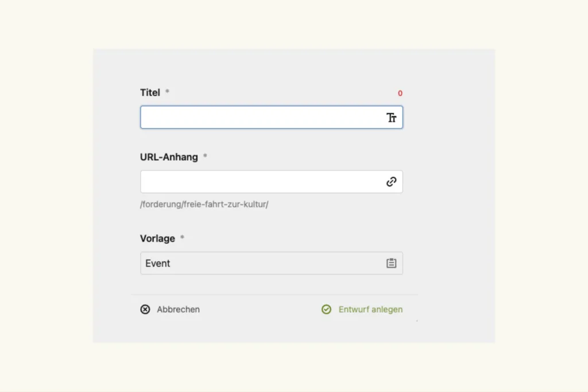Click the green checkmark icon beside Entwurf anlegen
The image size is (588, 392).
click(326, 309)
